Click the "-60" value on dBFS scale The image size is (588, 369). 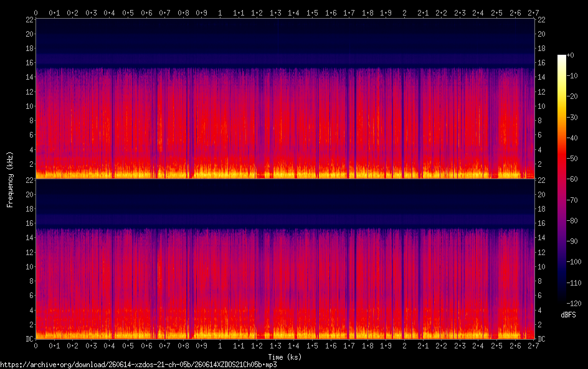tap(572, 179)
